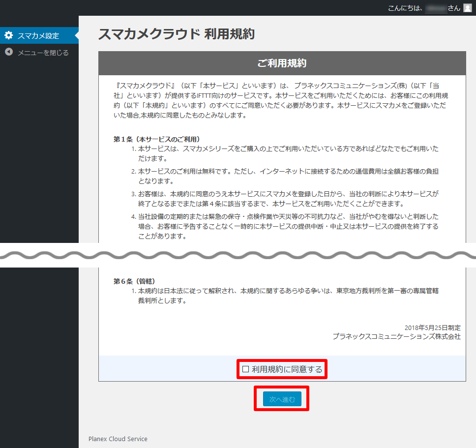
Task: Click the こんにちは greeting in top bar
Action: (x=424, y=8)
